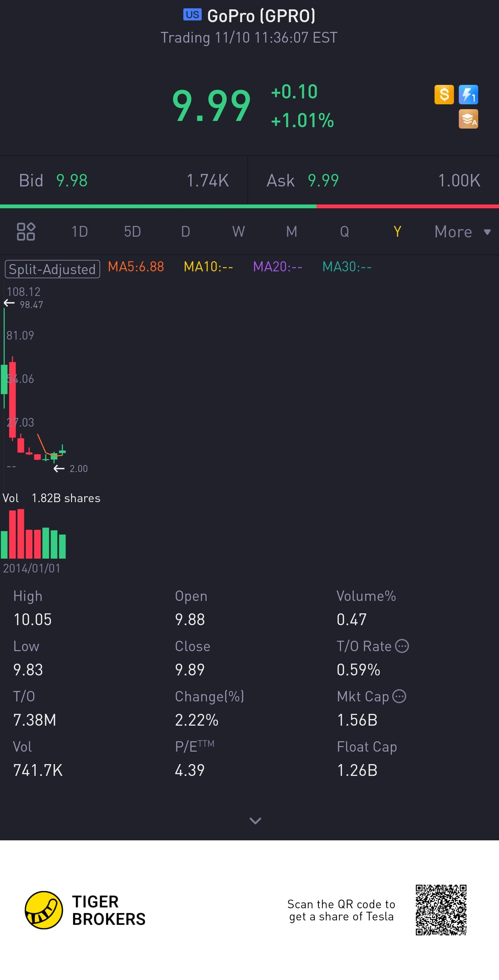Tap the MA20 indicator label
Viewport: 499px width, 980px height.
(x=278, y=267)
